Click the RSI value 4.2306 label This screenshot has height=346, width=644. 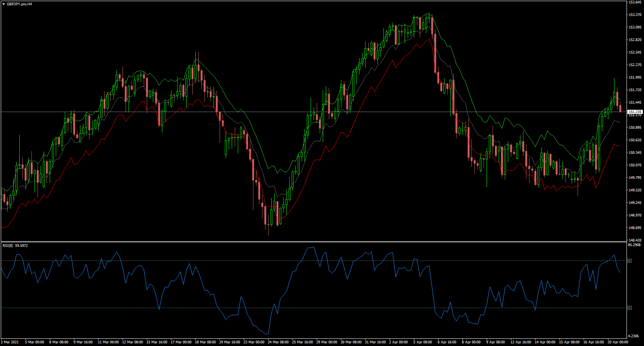tap(633, 336)
